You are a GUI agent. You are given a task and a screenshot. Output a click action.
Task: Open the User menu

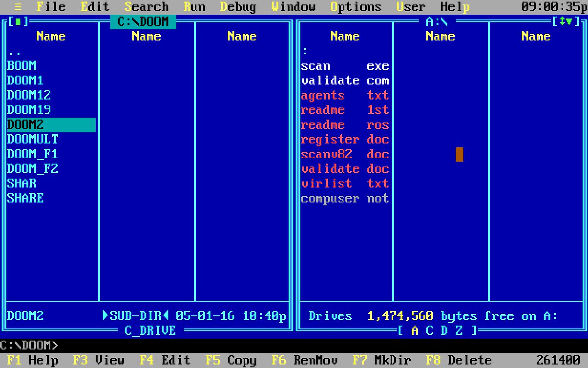pos(411,7)
